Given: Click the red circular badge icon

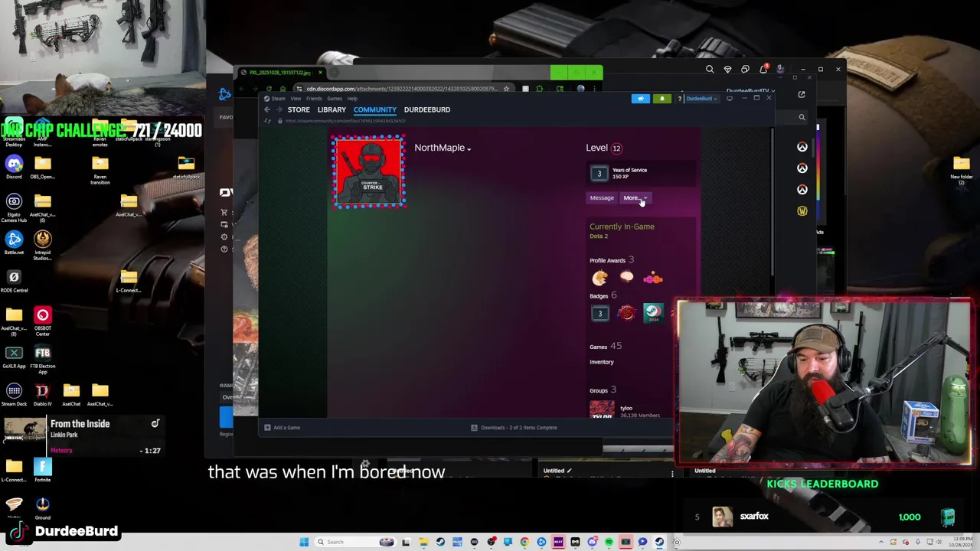Looking at the screenshot, I should click(626, 313).
